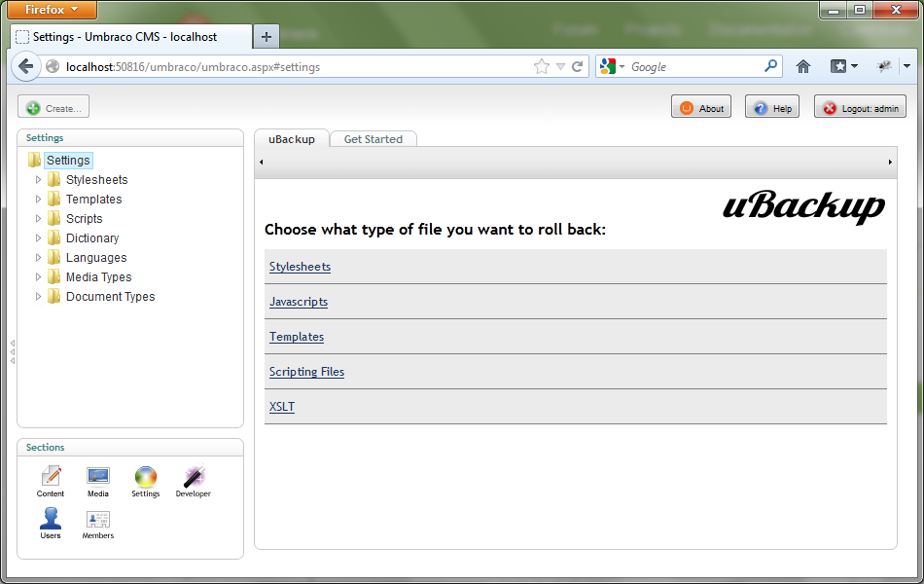924x584 pixels.
Task: Open URL history dropdown arrow
Action: [560, 66]
